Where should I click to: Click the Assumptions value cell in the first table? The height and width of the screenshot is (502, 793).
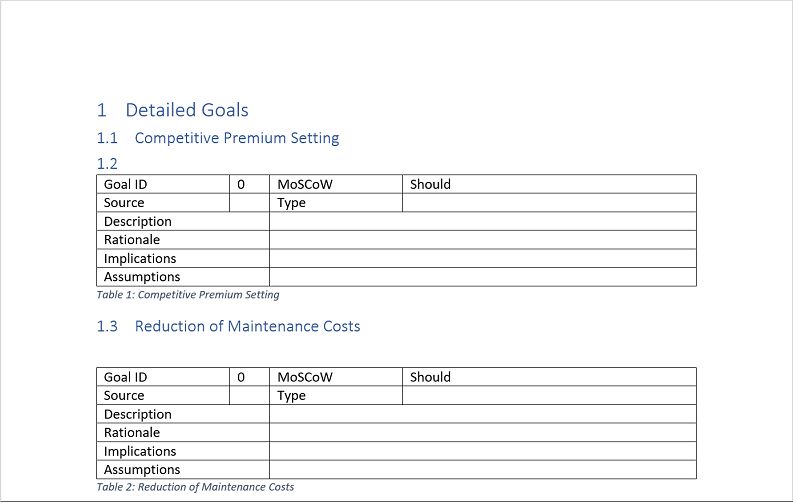point(483,277)
